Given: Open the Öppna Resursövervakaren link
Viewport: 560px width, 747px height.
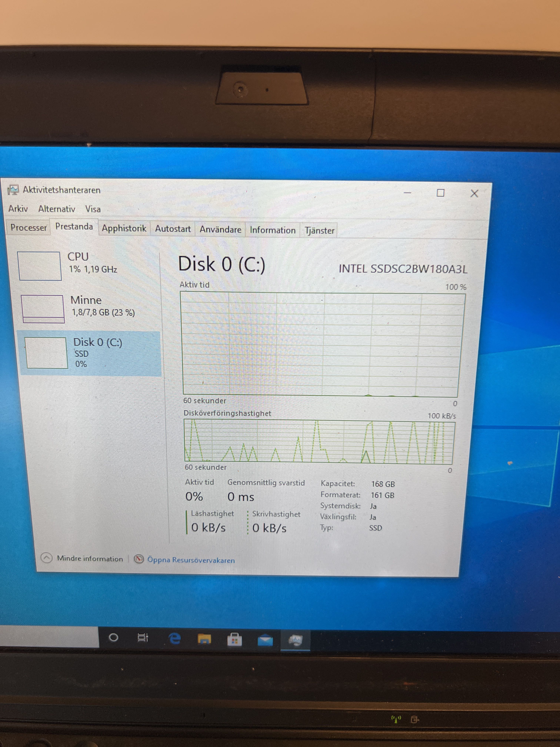Looking at the screenshot, I should point(191,560).
